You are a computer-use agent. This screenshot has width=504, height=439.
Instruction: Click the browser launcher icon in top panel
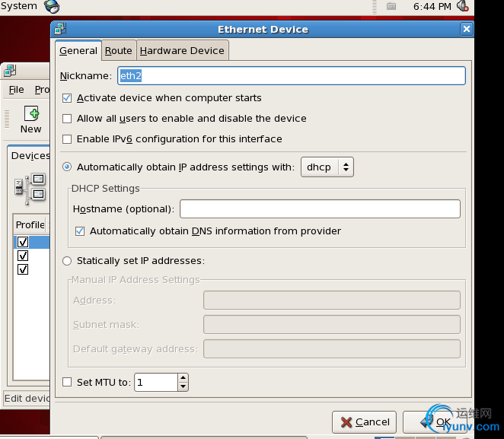point(52,6)
